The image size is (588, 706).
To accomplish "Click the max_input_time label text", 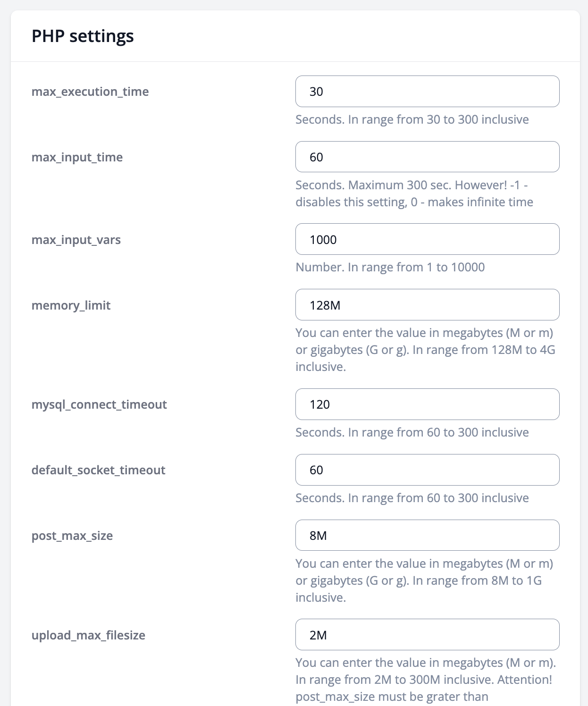I will 77,157.
